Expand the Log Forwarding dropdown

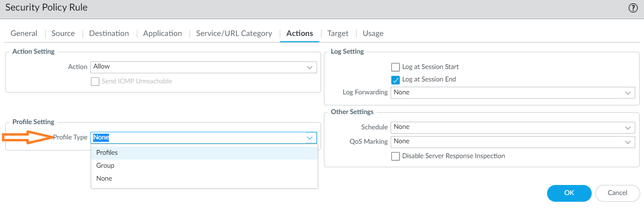[x=628, y=92]
